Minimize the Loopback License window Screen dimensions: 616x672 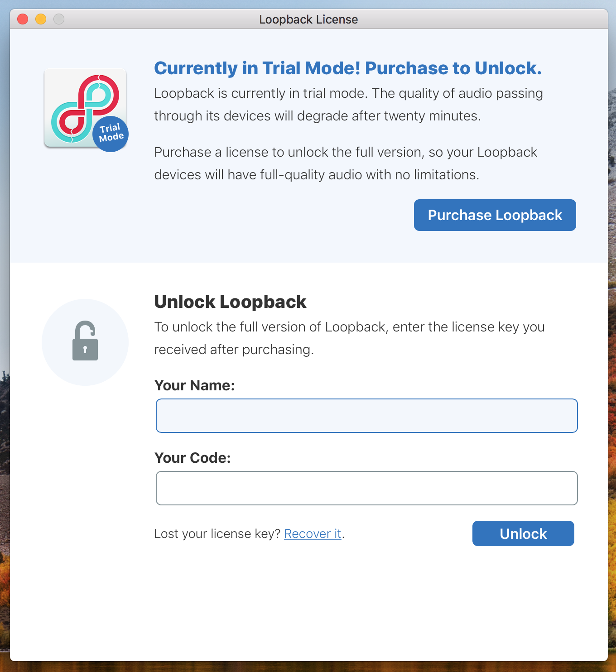(41, 19)
